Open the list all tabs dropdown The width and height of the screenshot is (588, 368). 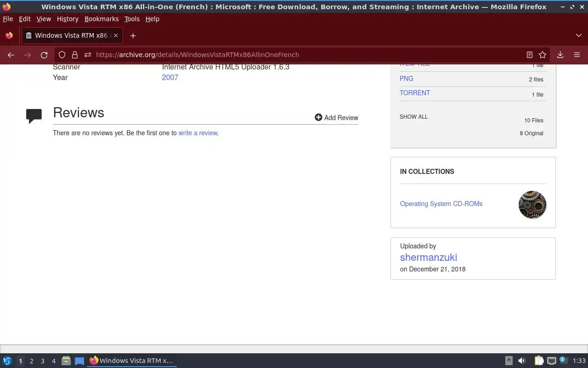click(x=579, y=35)
